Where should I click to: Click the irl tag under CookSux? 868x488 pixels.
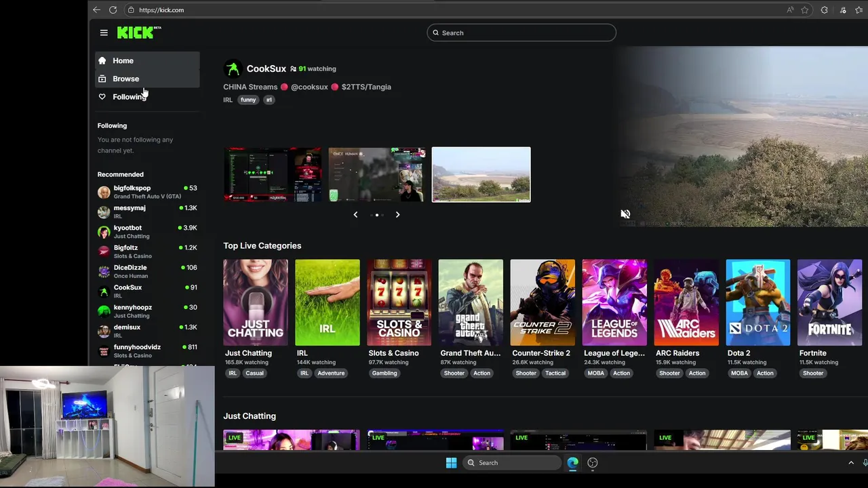(x=269, y=100)
